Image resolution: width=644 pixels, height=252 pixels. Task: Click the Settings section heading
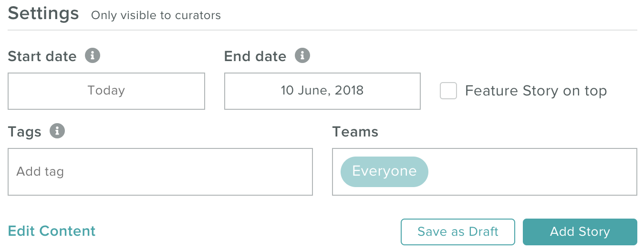tap(43, 13)
